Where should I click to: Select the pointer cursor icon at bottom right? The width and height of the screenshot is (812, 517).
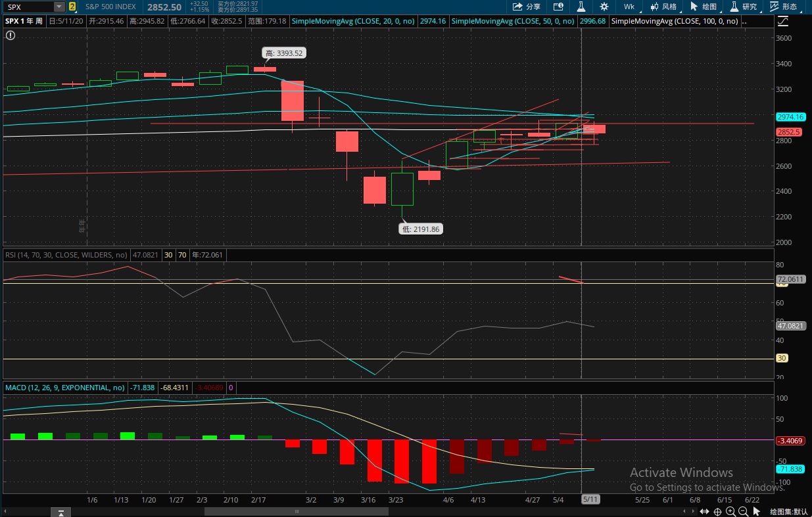pos(757,512)
